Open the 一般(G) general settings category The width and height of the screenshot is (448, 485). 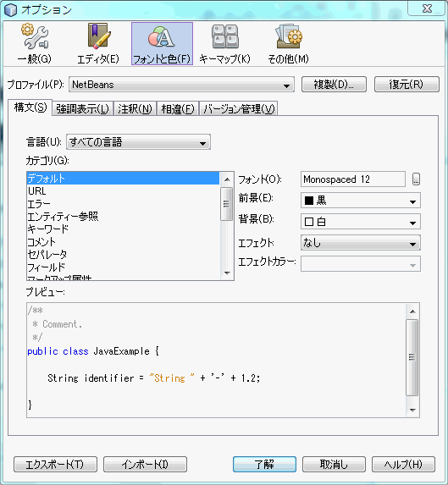click(x=34, y=44)
